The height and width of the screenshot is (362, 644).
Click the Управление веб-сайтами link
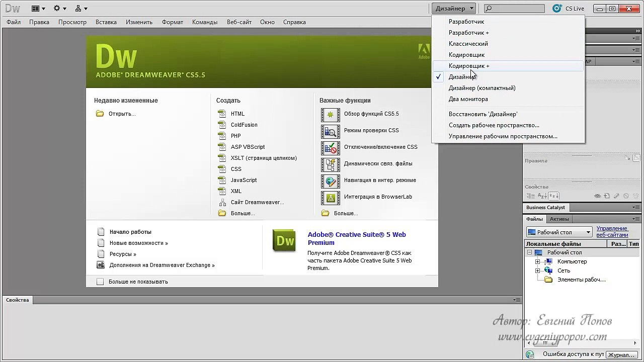612,232
